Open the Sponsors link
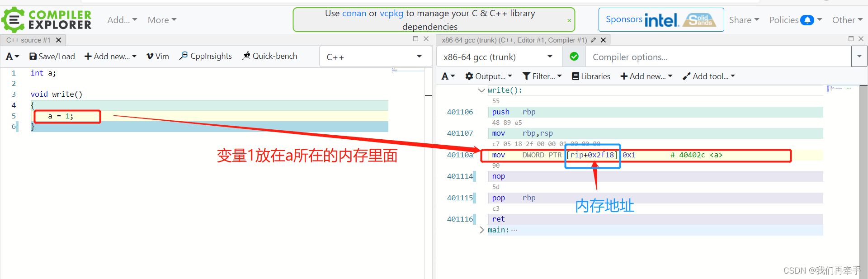This screenshot has width=868, height=279. click(x=624, y=19)
